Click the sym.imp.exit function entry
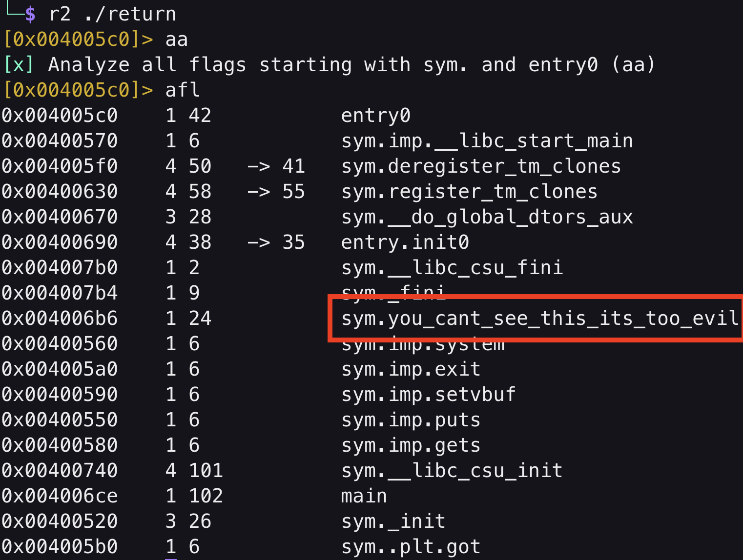743x560 pixels. tap(411, 369)
